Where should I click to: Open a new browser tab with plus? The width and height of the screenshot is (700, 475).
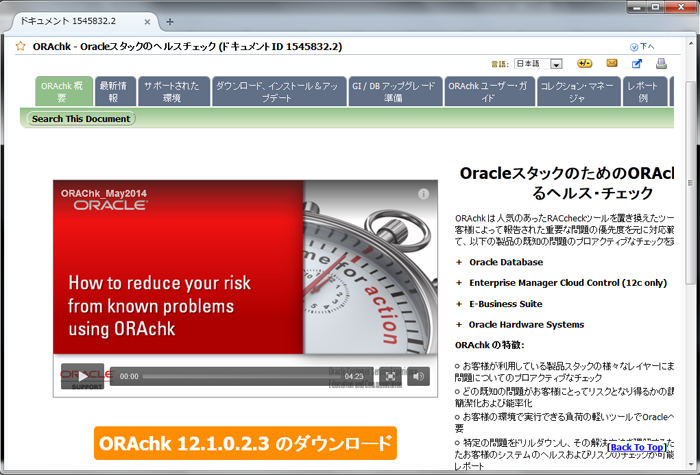170,21
